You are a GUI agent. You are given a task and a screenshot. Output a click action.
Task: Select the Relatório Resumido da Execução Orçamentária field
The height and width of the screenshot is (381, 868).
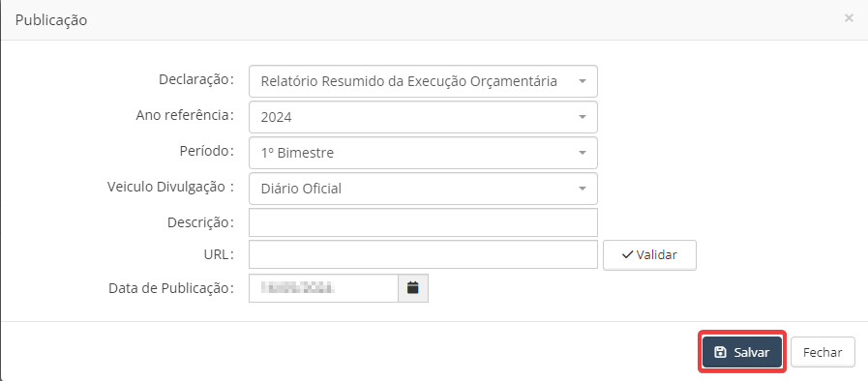(x=423, y=81)
